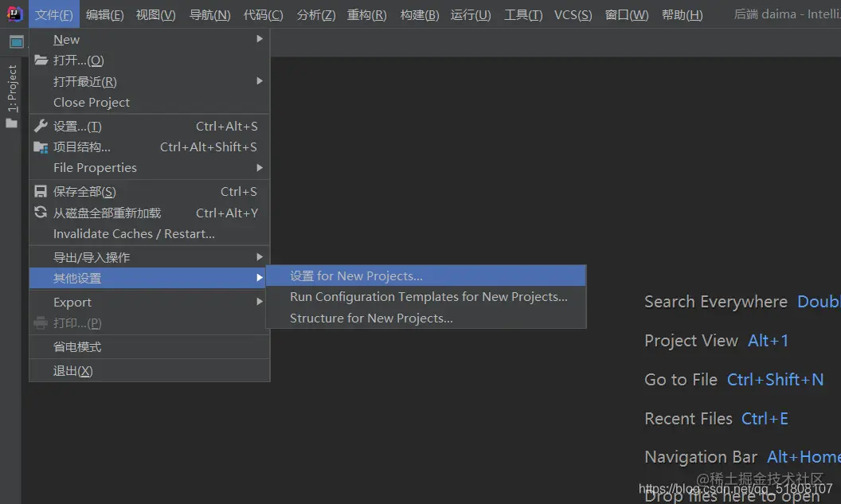Click the Ctrl+Alt+Y shortcut label
841x504 pixels.
point(226,213)
